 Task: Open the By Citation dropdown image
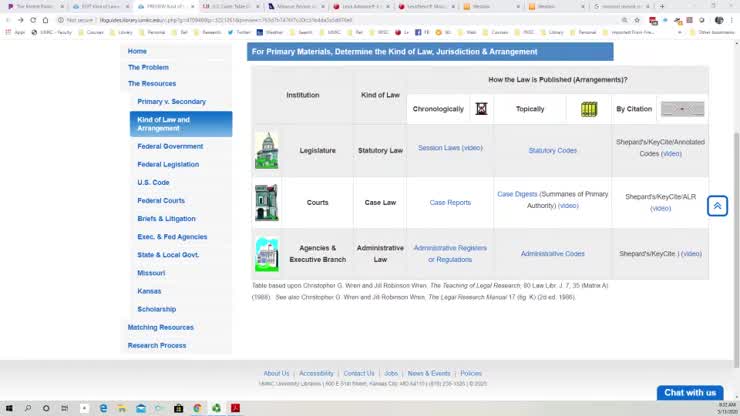click(x=682, y=109)
